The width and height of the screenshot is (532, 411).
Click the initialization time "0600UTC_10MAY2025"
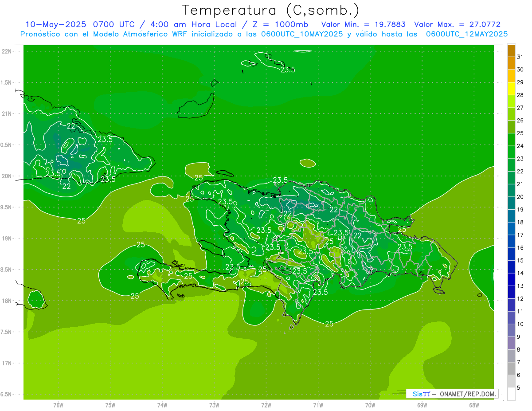tap(302, 34)
